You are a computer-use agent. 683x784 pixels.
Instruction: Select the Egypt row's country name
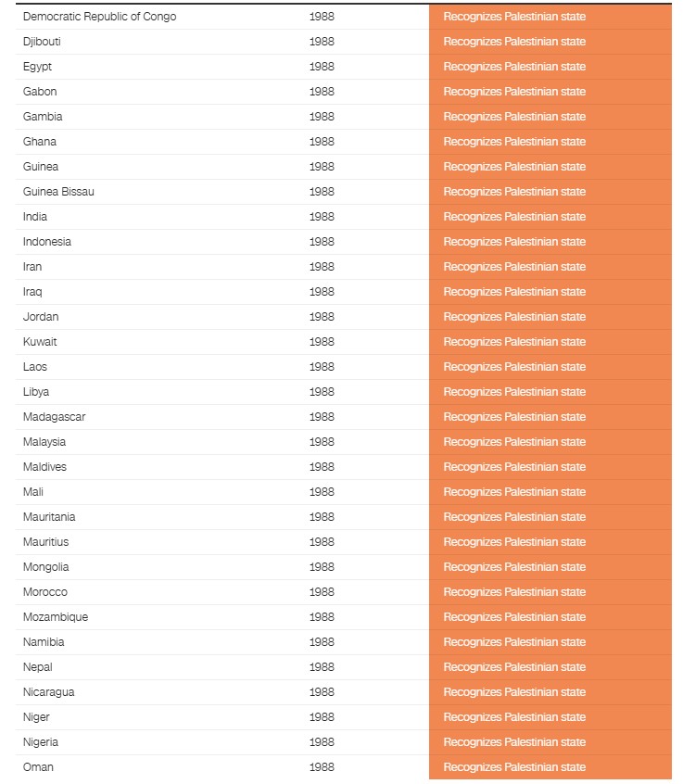click(37, 67)
